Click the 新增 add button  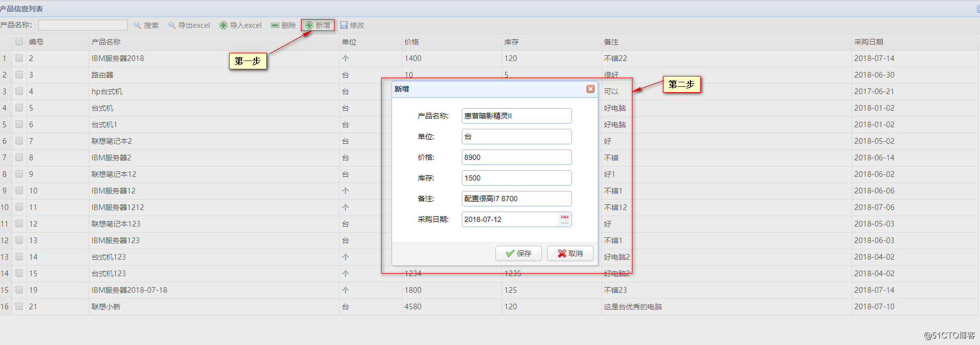[x=318, y=25]
